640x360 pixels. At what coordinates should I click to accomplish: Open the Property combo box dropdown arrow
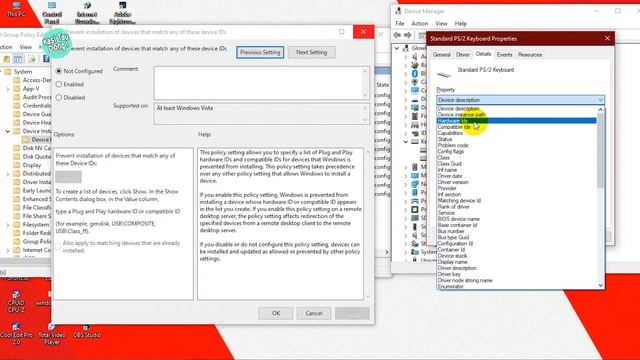[x=600, y=100]
